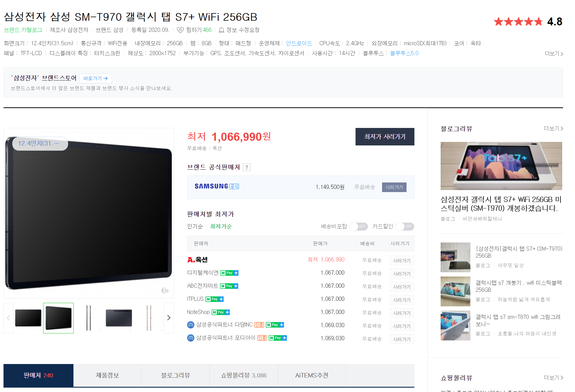Viewport: 575px width, 392px height.
Task: Switch to the 블로그리뷰 tab
Action: [x=175, y=375]
